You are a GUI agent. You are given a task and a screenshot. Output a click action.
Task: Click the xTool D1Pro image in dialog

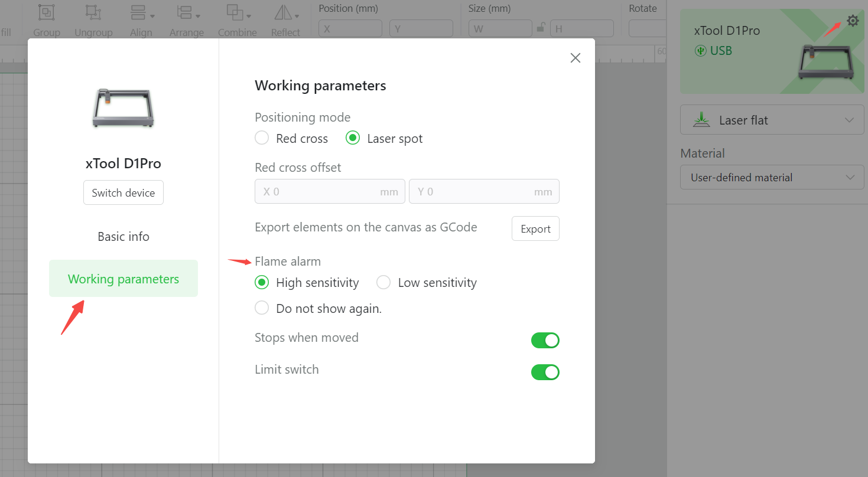(123, 108)
